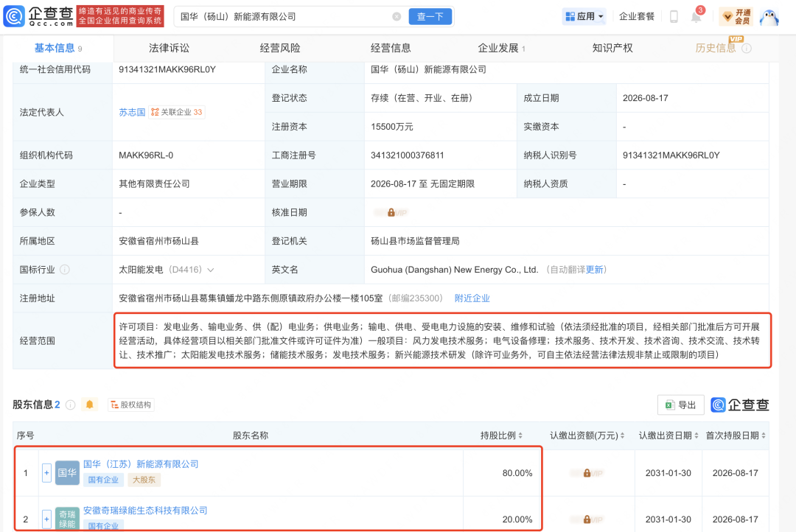Screen dimensions: 796x532
Task: Click 登记状态 value 存续（在营、开业、在册）
Action: coord(422,98)
